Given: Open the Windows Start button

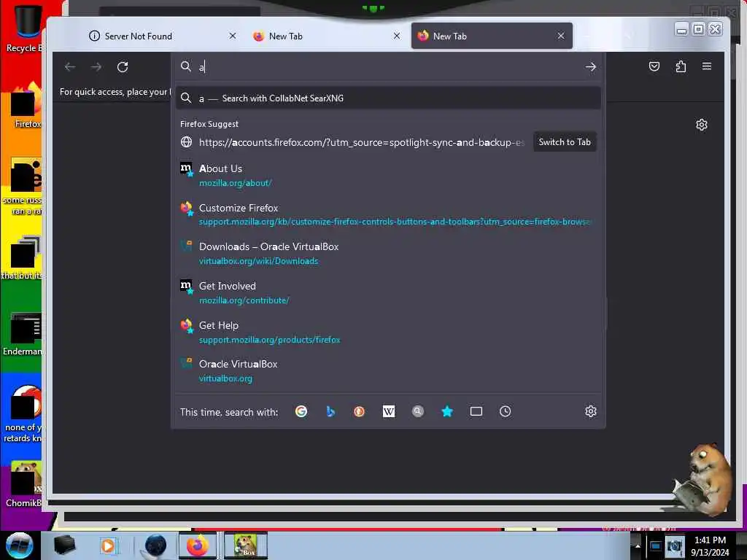Looking at the screenshot, I should coord(20,545).
